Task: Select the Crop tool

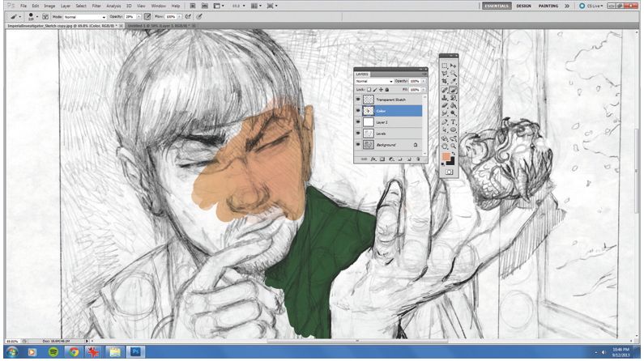Action: click(445, 81)
